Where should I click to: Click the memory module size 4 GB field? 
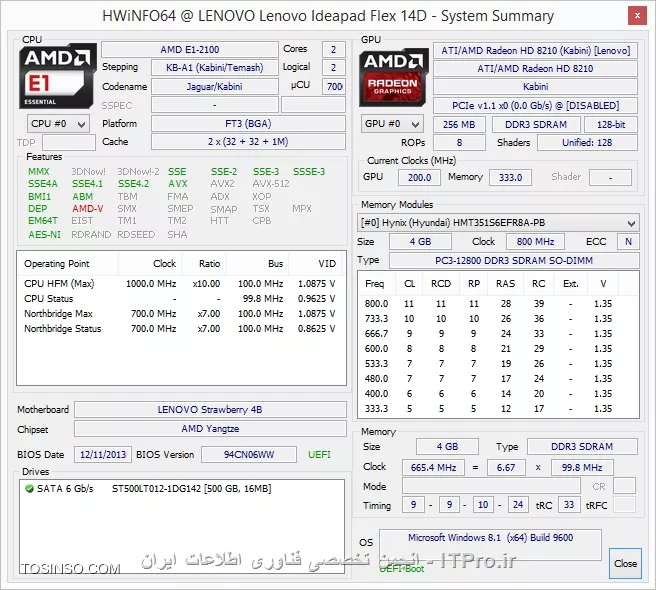point(420,242)
